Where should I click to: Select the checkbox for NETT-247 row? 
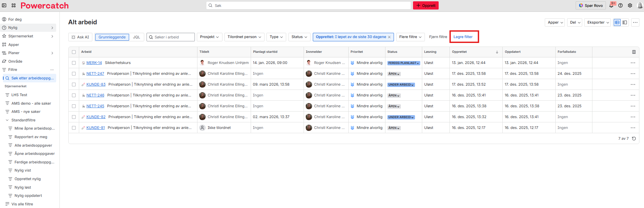[x=74, y=74]
